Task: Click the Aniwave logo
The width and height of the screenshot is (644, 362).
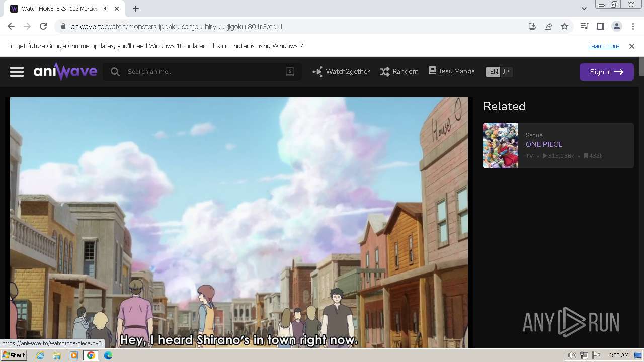Action: (x=65, y=72)
